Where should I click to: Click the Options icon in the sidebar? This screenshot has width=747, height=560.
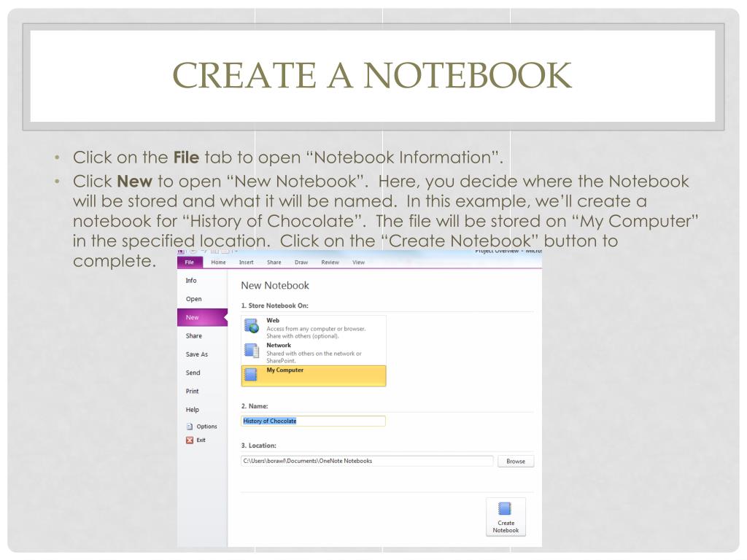click(x=190, y=427)
